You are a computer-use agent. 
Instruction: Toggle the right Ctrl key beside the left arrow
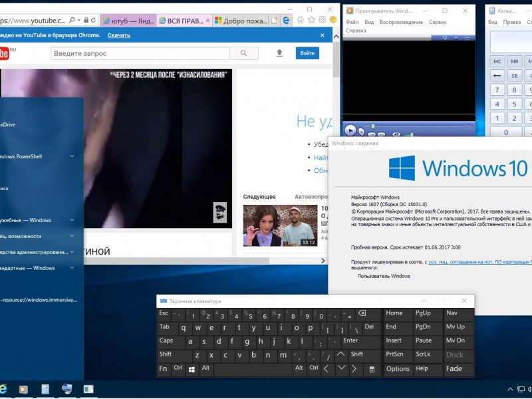314,369
